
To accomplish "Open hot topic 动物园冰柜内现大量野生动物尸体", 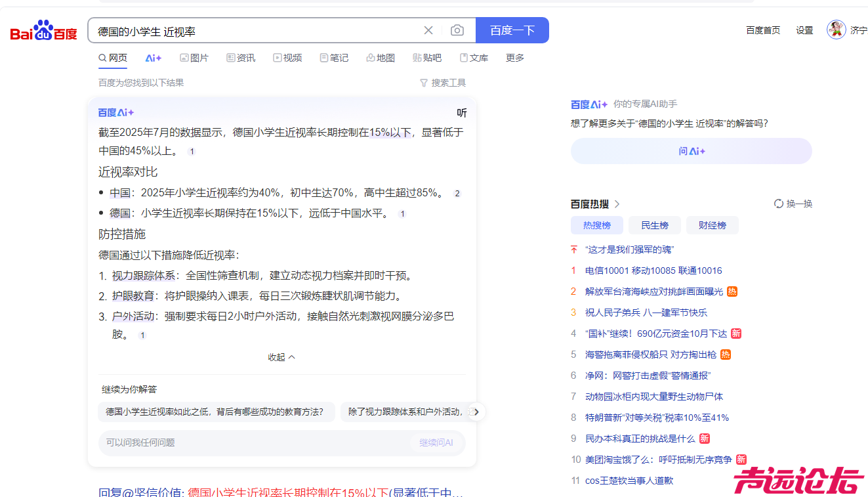I will (x=653, y=397).
